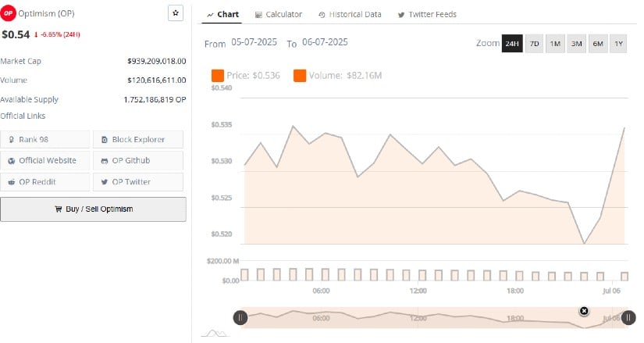Click the Available Supply value 1,752,186,819 OP
The image size is (644, 343).
(155, 99)
